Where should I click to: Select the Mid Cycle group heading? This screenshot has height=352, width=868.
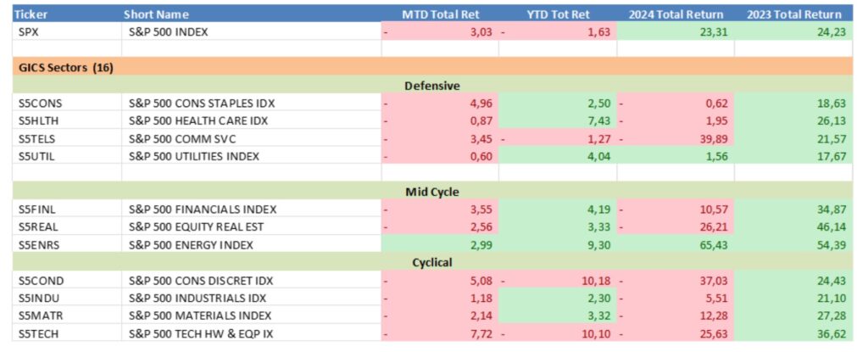point(432,192)
